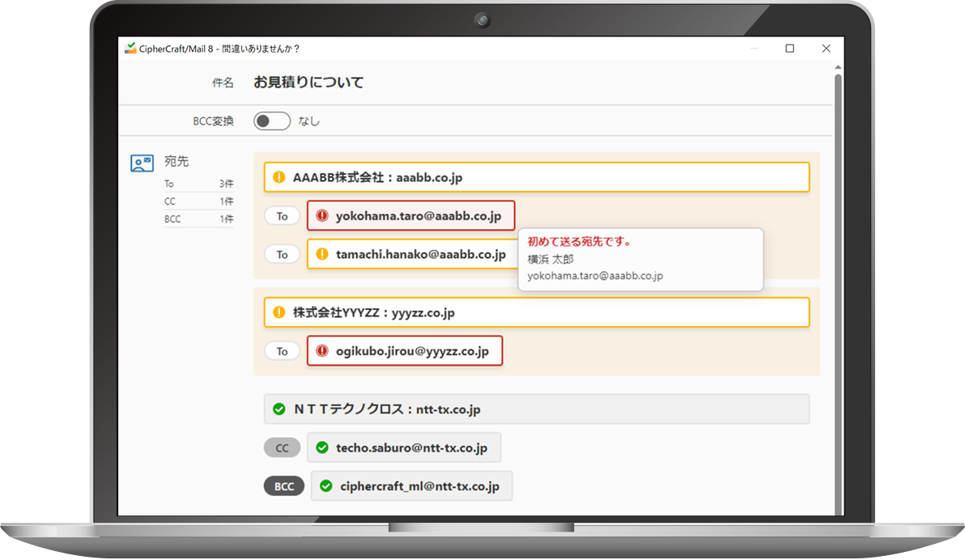Click the BCC 1件 count row
The width and height of the screenshot is (965, 560).
199,219
